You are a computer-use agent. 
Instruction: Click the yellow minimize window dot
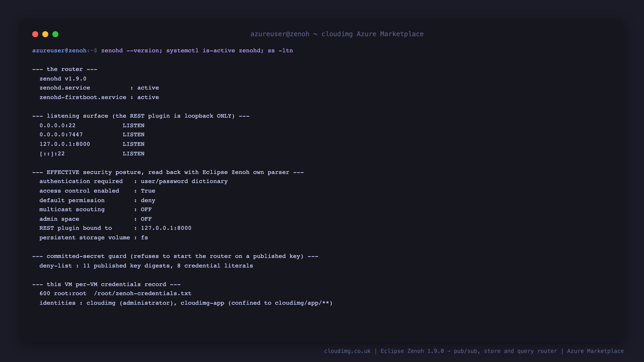pos(45,34)
